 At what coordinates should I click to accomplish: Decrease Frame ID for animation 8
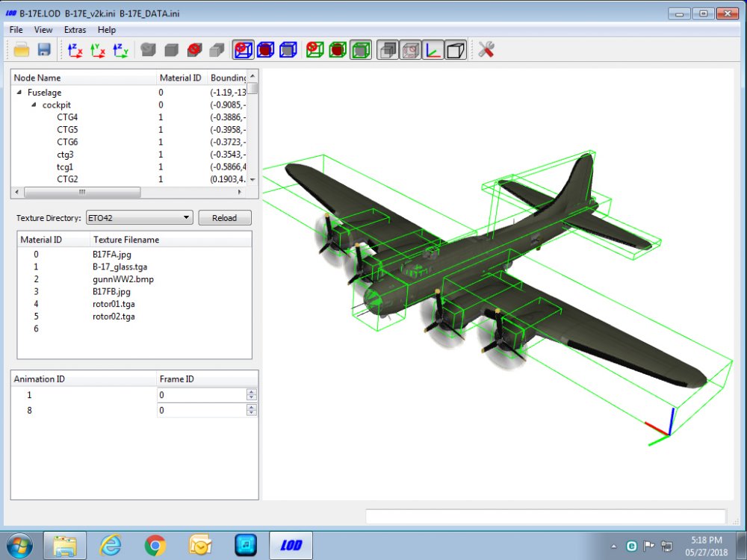coord(252,414)
